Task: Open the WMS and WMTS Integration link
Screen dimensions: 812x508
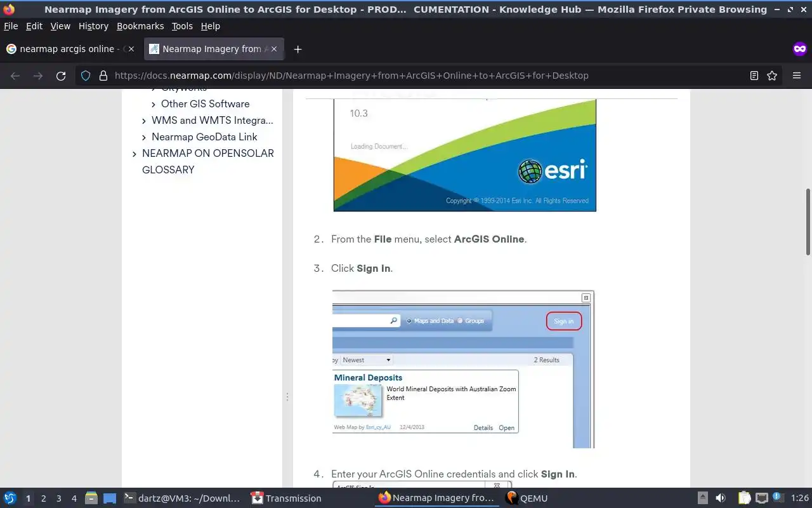Action: [213, 120]
